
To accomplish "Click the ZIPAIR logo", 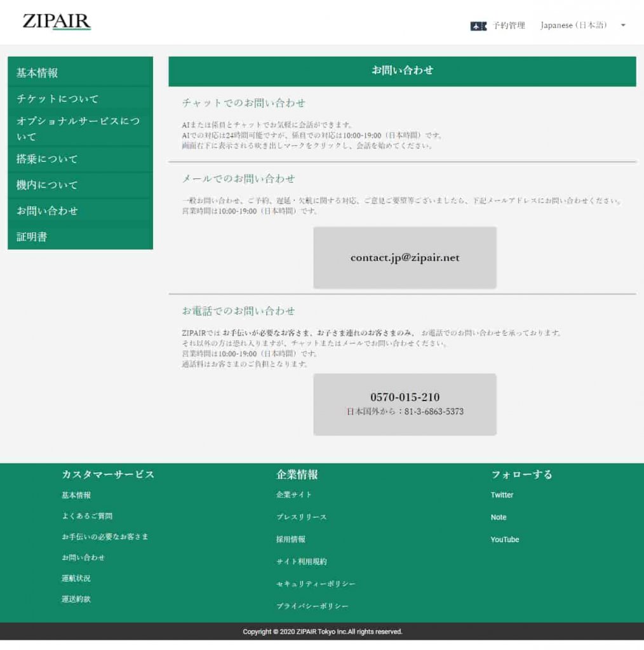I will tap(57, 22).
